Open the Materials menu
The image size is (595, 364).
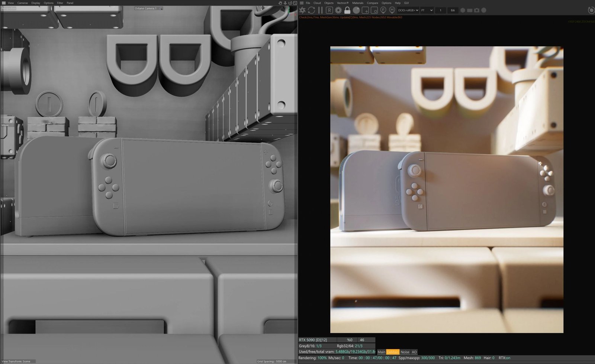tap(358, 3)
